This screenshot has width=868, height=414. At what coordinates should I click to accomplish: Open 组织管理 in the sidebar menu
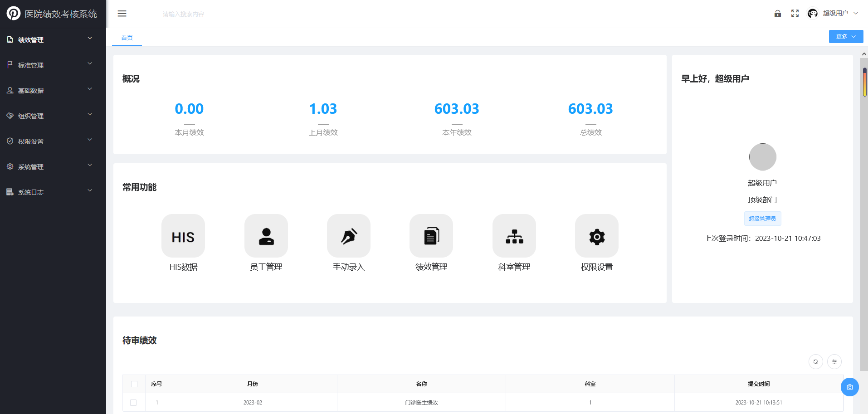click(x=53, y=116)
